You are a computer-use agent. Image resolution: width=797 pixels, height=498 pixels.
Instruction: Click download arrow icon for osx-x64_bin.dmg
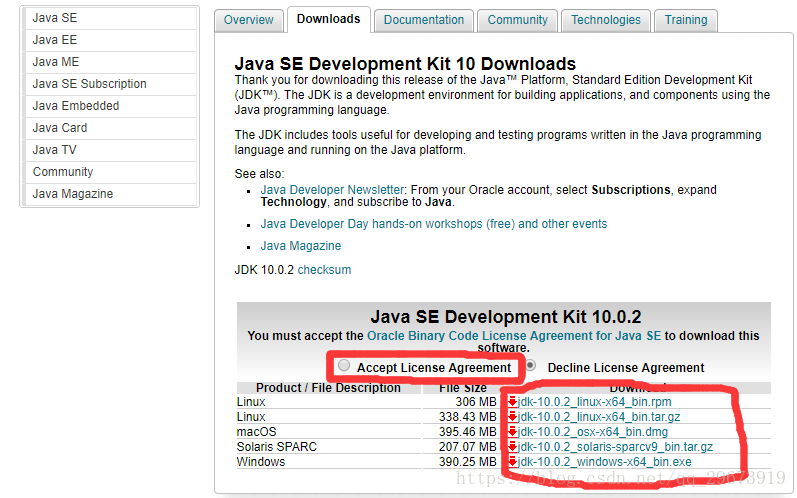tap(512, 432)
